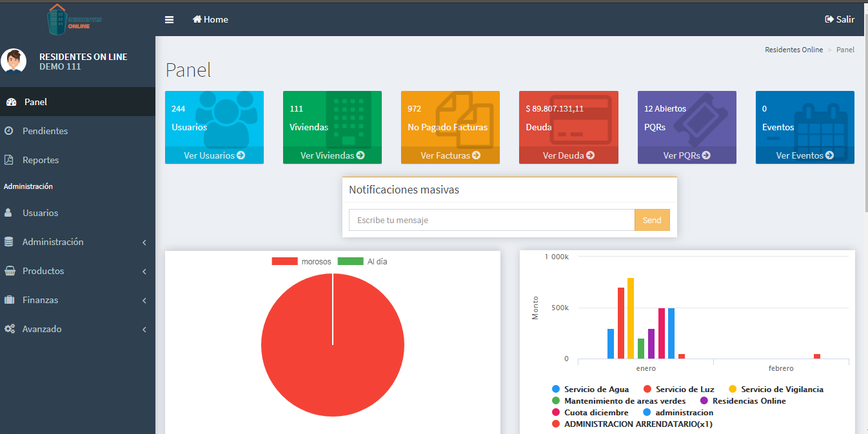
Task: Click the Send notification button
Action: coord(652,220)
